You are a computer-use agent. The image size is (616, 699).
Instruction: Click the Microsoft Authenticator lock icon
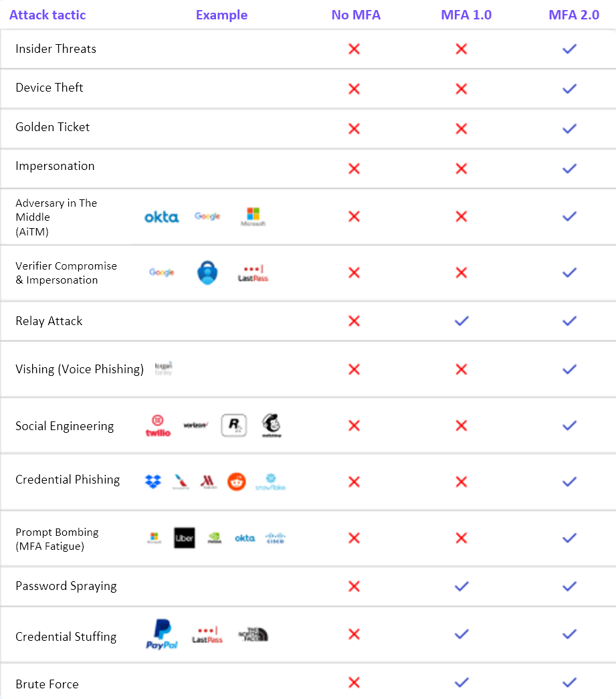pos(207,272)
